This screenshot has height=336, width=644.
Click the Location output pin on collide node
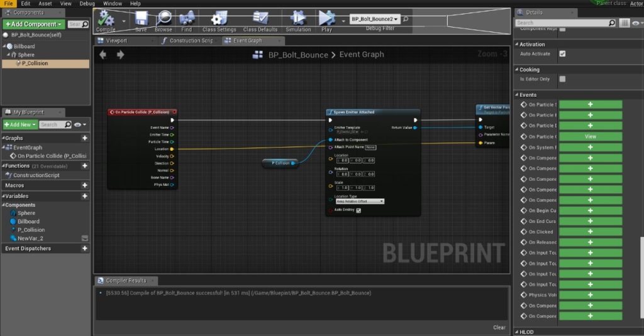pyautogui.click(x=172, y=149)
